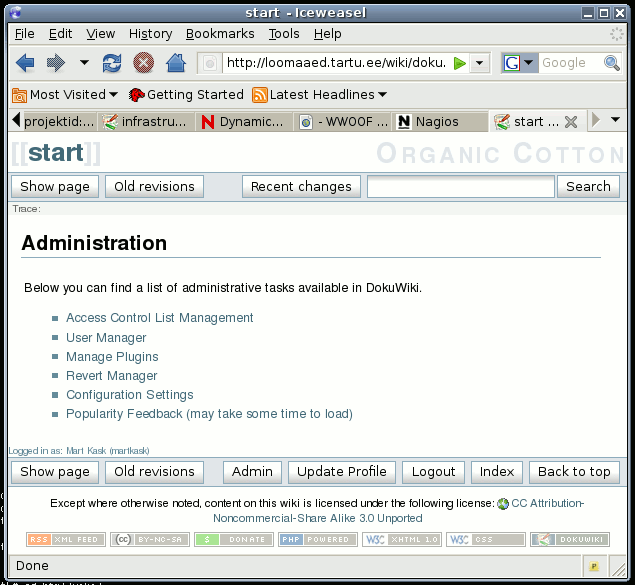Expand the Latest Headlines feed

click(x=320, y=95)
